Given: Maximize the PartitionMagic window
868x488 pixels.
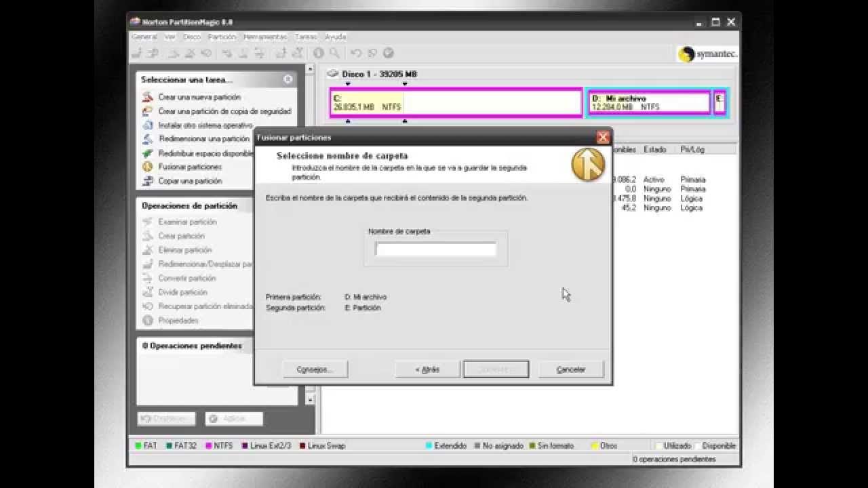Looking at the screenshot, I should pyautogui.click(x=714, y=22).
